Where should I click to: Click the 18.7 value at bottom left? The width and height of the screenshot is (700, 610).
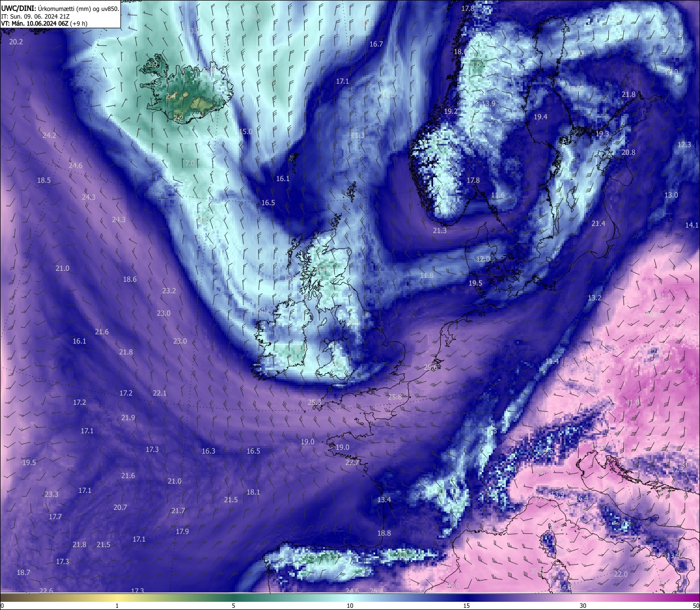click(x=24, y=572)
